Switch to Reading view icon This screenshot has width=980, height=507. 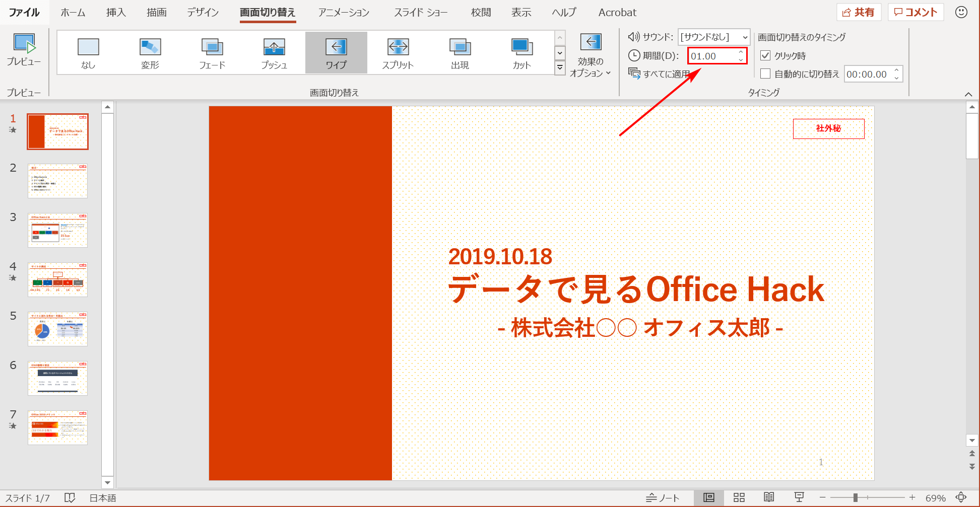pos(769,497)
